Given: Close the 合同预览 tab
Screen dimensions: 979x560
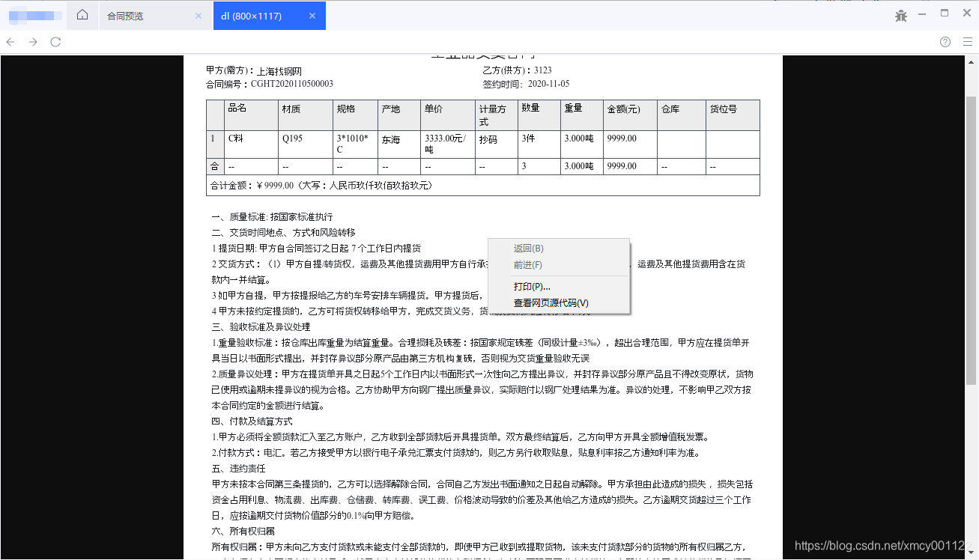Looking at the screenshot, I should 198,16.
